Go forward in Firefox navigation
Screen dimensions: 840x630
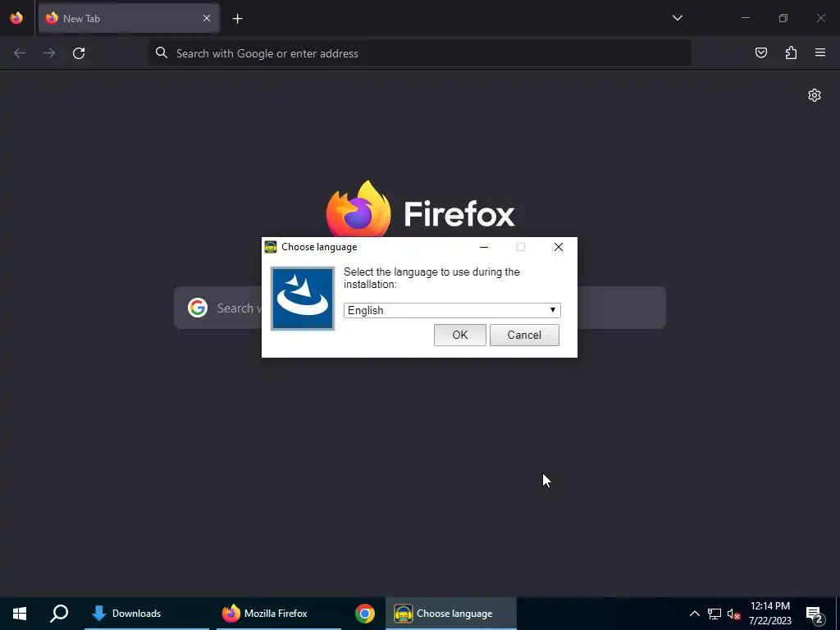click(x=49, y=53)
